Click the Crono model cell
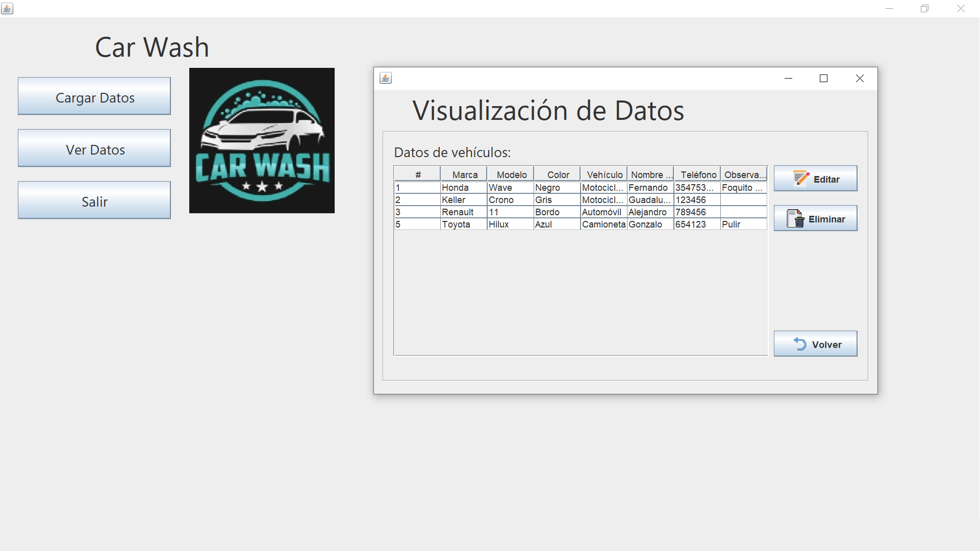Viewport: 980px width, 551px height. [511, 200]
